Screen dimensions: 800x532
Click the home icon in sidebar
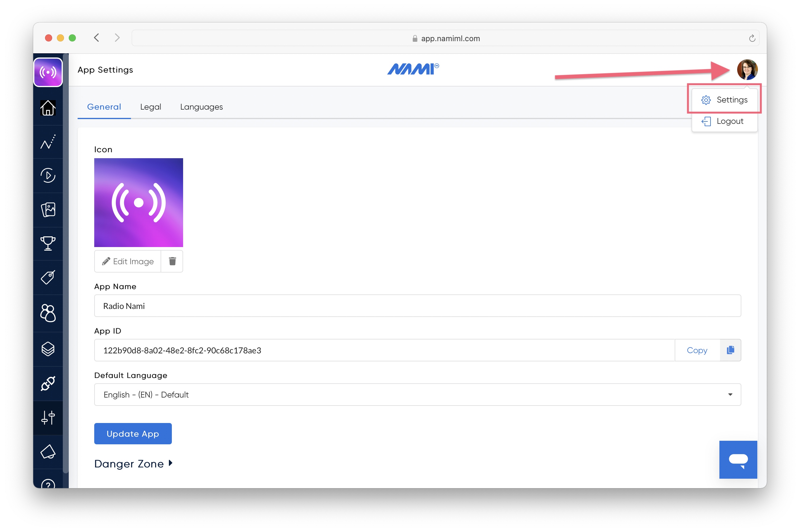click(48, 108)
